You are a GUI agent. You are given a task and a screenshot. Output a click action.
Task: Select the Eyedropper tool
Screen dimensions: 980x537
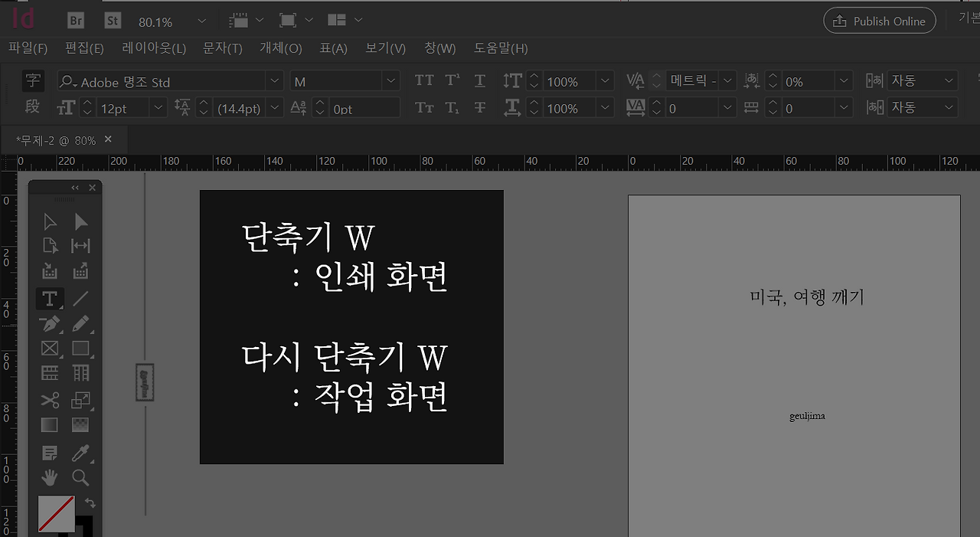point(80,453)
